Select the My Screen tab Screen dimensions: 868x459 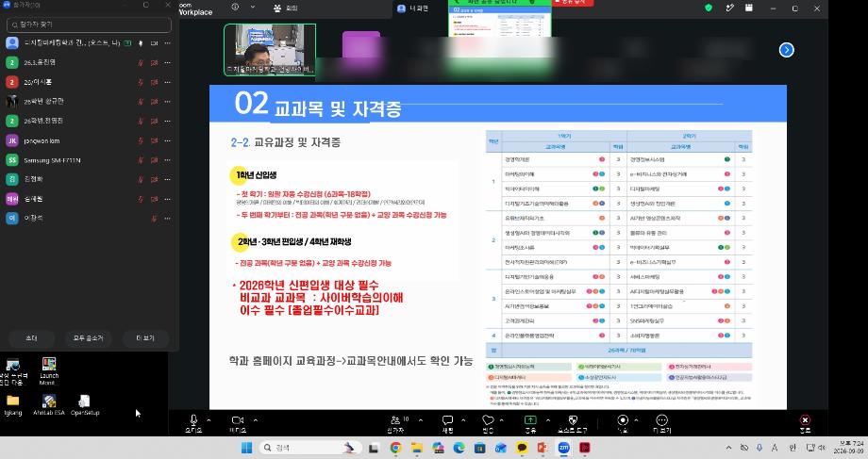pyautogui.click(x=413, y=8)
